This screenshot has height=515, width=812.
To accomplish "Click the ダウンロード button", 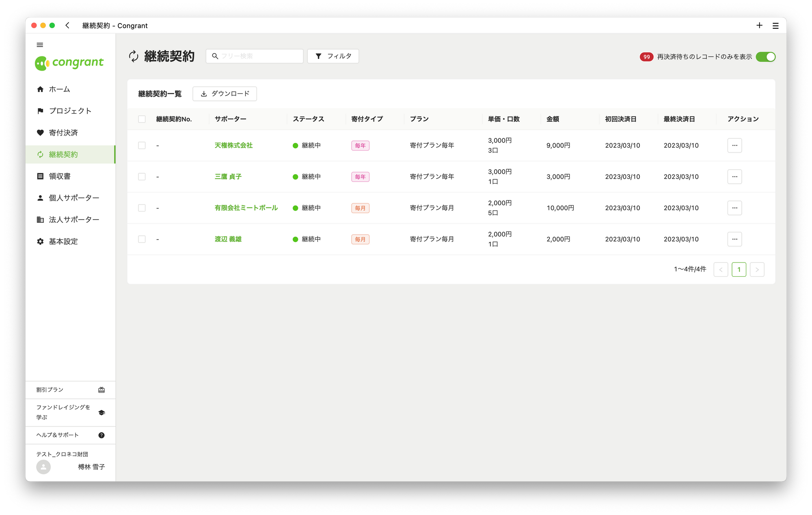I will tap(225, 94).
